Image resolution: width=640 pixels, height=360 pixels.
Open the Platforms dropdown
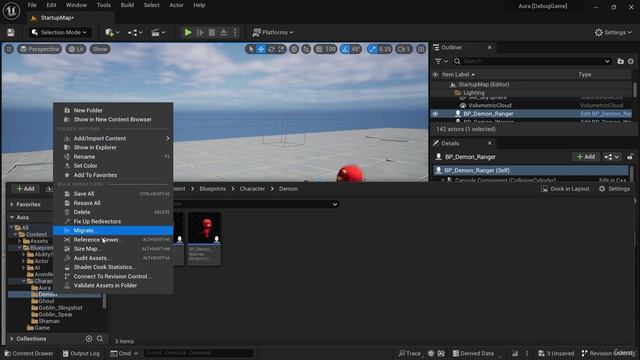pos(273,32)
